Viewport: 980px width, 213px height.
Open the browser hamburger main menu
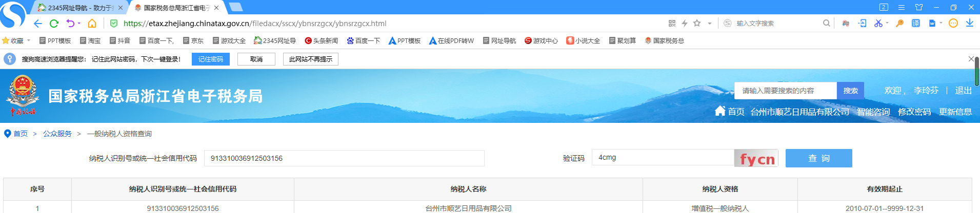901,8
